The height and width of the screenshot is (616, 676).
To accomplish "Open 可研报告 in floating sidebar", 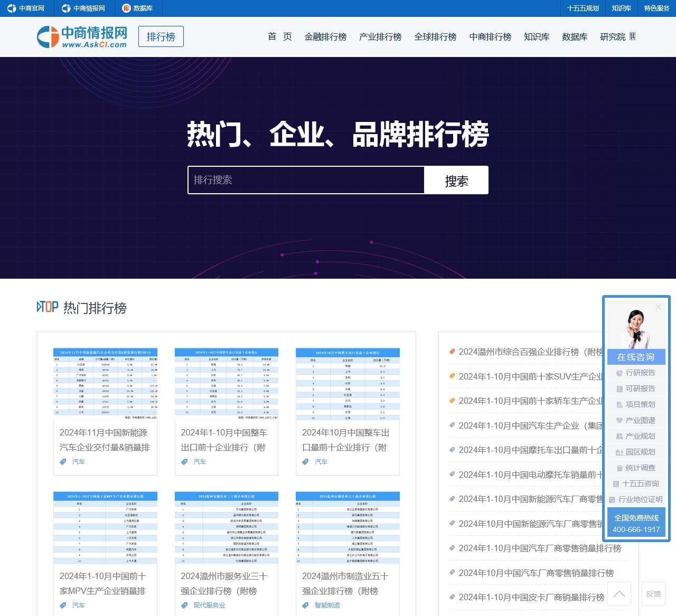I will tap(636, 388).
